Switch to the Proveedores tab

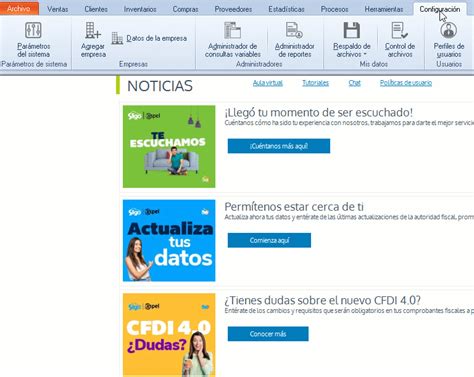click(x=233, y=9)
